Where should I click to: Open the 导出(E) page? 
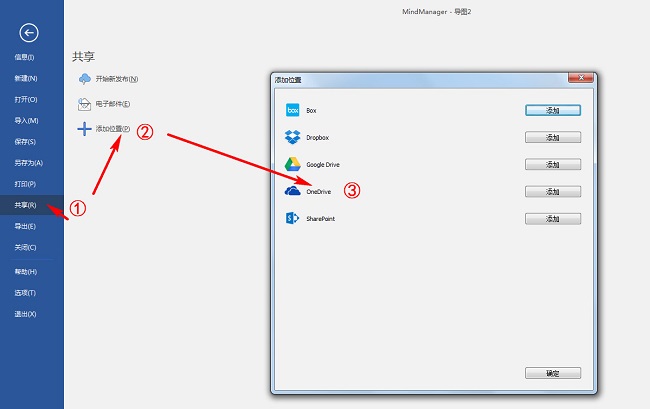(25, 226)
